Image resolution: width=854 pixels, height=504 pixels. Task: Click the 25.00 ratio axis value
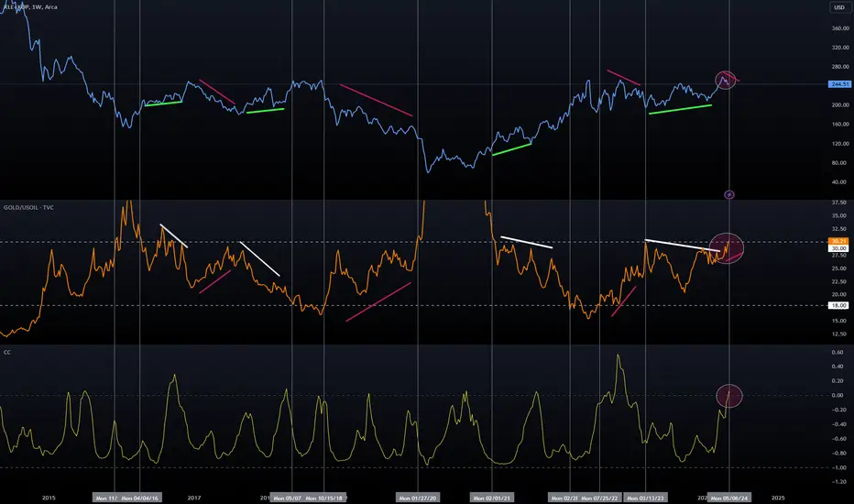(x=840, y=268)
